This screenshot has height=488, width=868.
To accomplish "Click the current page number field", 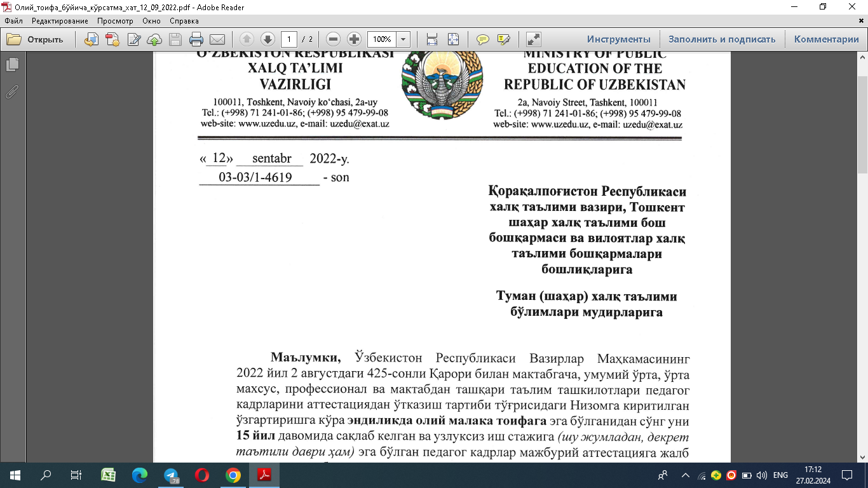I will coord(289,39).
